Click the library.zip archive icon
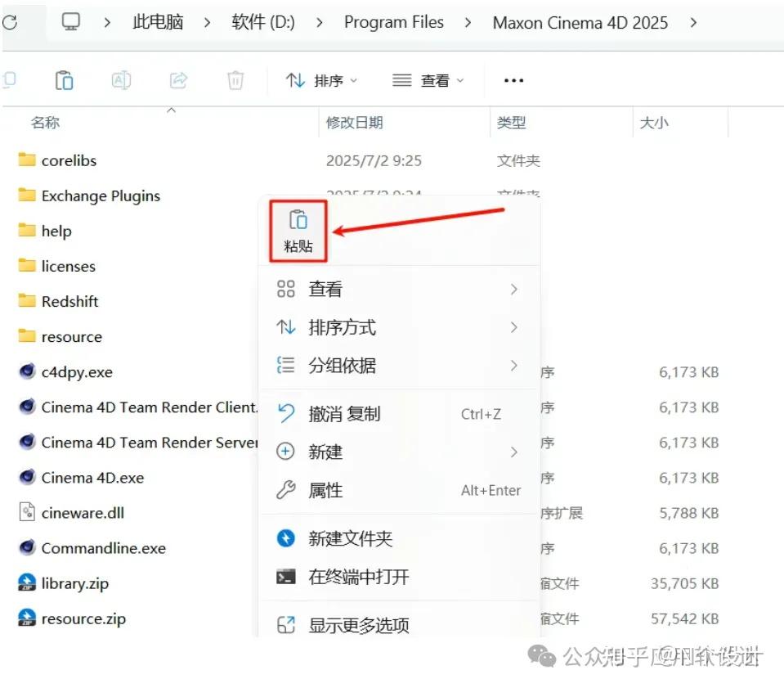This screenshot has height=688, width=784. point(27,582)
